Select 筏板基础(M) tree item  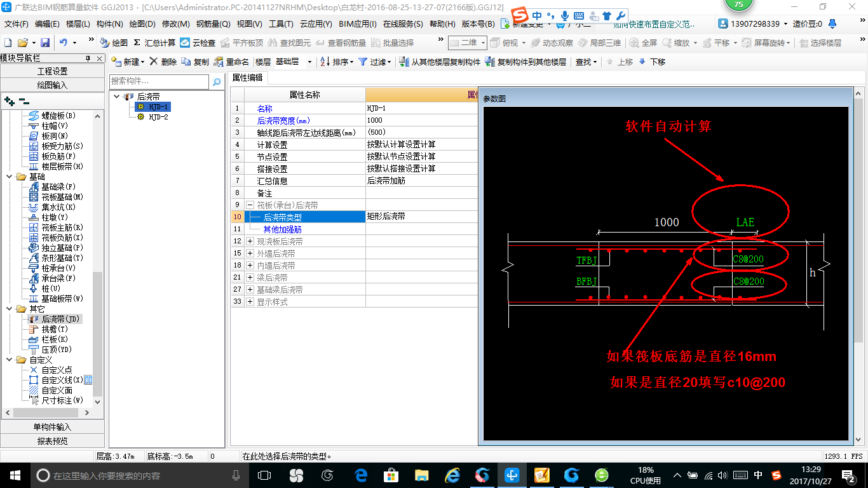click(x=62, y=197)
